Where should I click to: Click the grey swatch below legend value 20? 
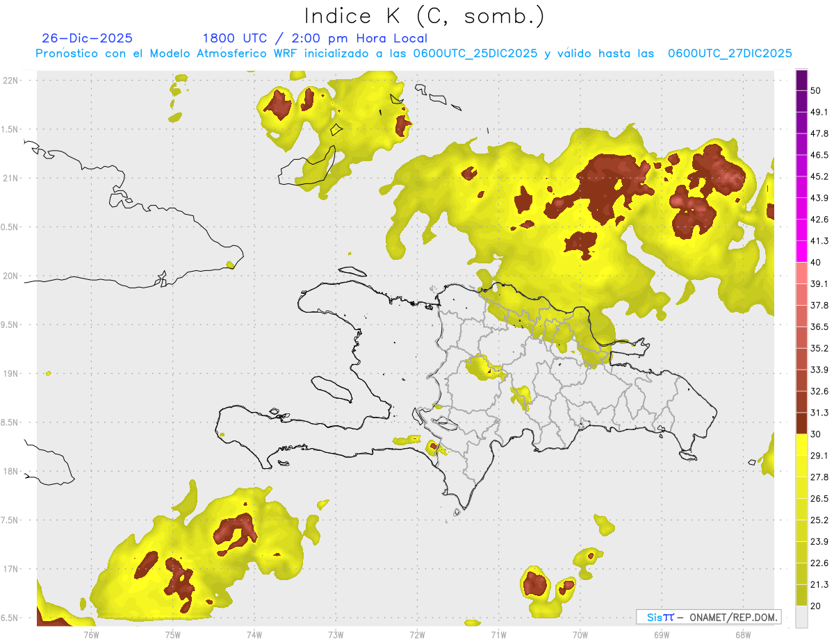[802, 616]
